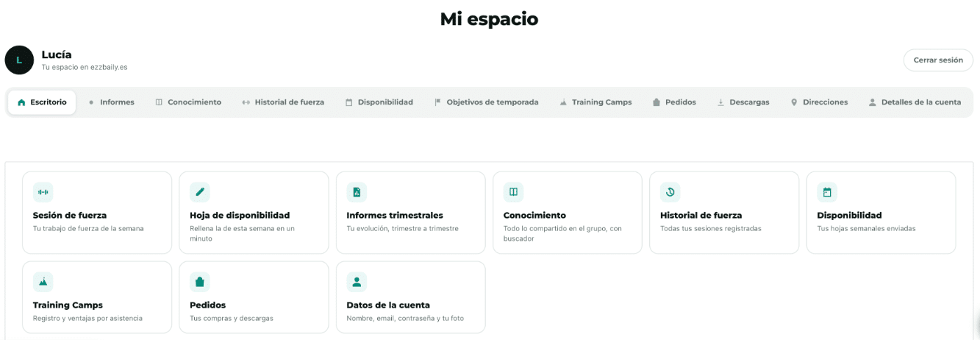Viewport: 980px width, 340px height.
Task: Open the Training Camps tab
Action: tap(595, 102)
